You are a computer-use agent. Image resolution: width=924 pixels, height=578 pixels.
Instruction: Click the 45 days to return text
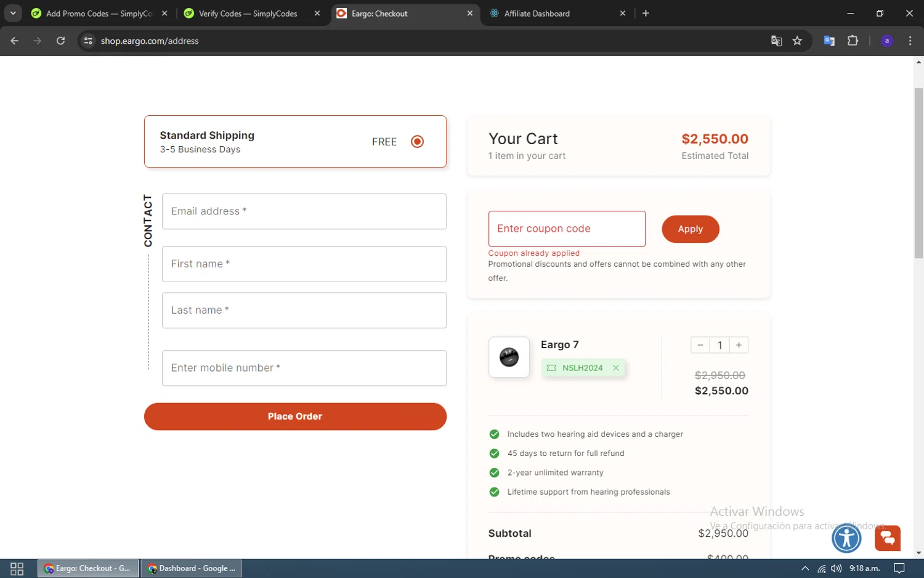[x=565, y=454]
